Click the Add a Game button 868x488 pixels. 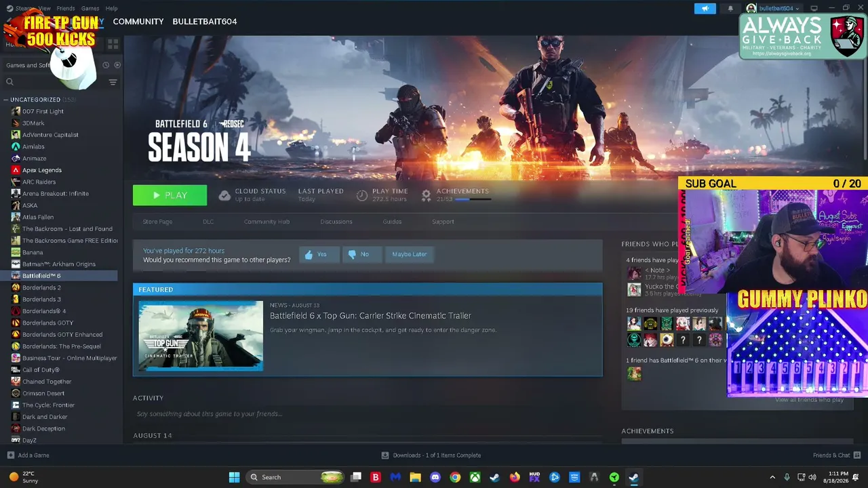coord(28,455)
